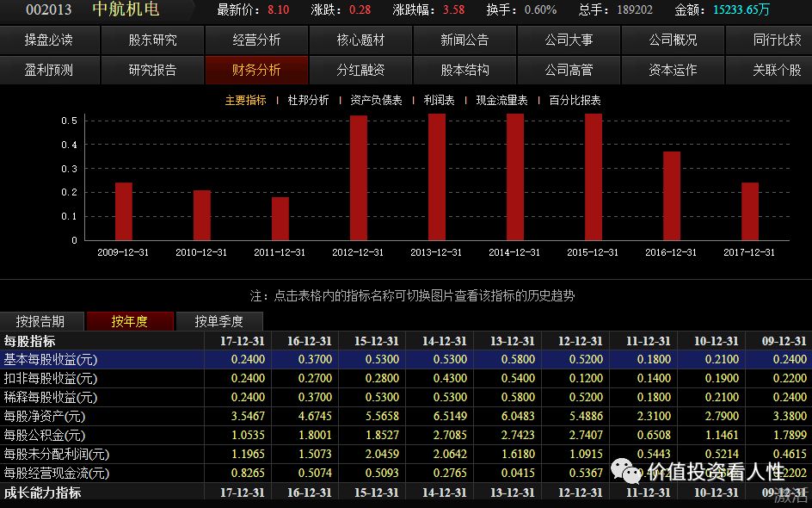Select 按年度 view button

coord(130,321)
